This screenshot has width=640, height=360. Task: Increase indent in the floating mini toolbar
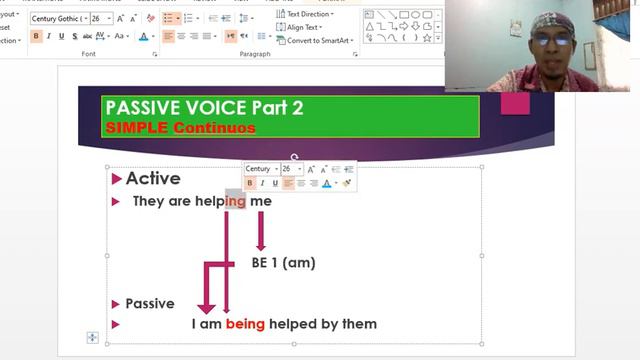(349, 169)
